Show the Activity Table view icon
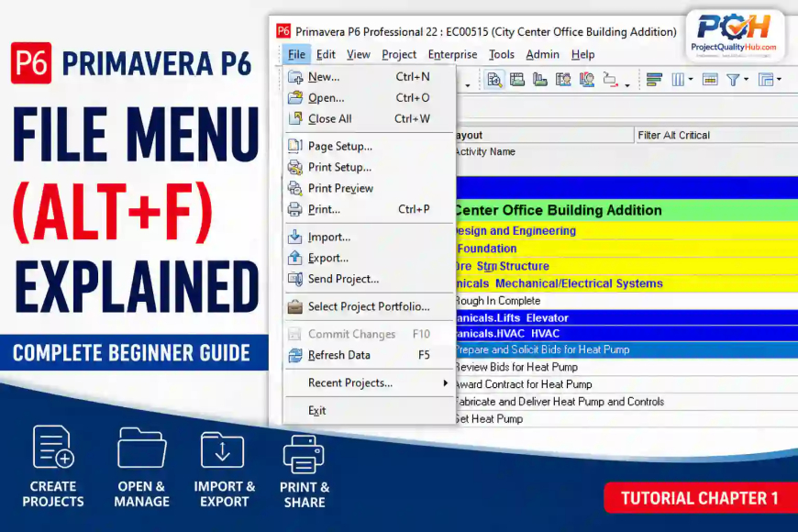The height and width of the screenshot is (532, 798). pyautogui.click(x=517, y=80)
